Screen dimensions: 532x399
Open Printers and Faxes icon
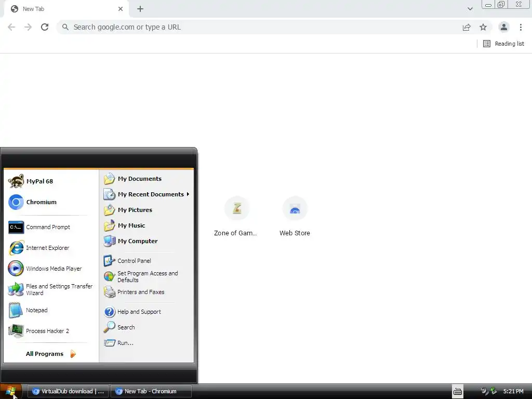tap(109, 292)
